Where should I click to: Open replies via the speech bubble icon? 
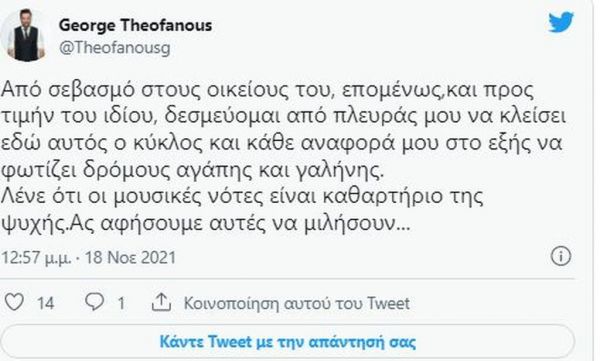tap(94, 302)
